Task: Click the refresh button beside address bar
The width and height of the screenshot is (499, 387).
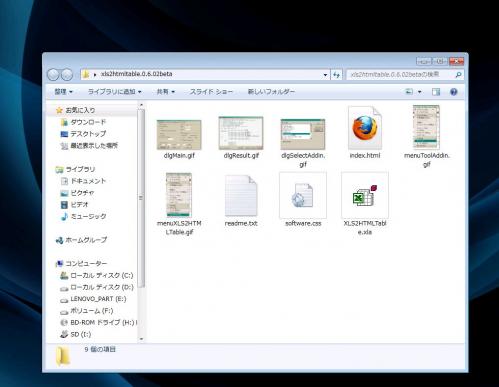Action: 336,75
